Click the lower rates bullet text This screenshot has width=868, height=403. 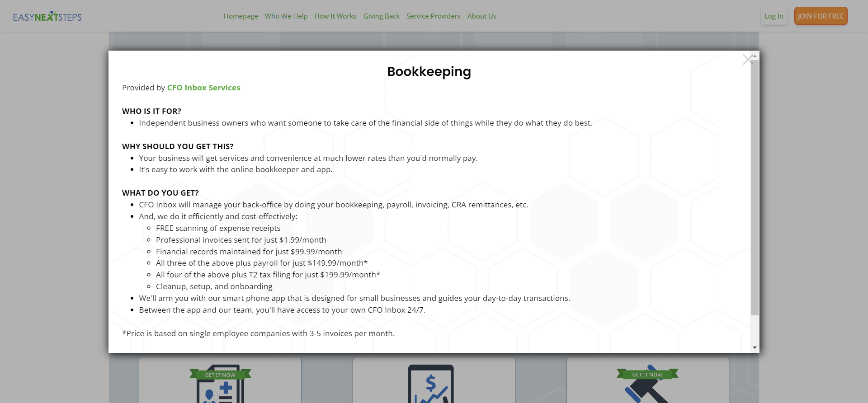[308, 158]
